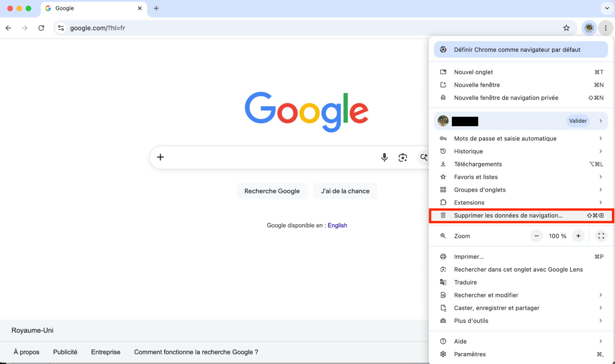Click the grid icon beside Groupes d'onglets
Viewport: 615px width, 364px height.
click(x=443, y=190)
